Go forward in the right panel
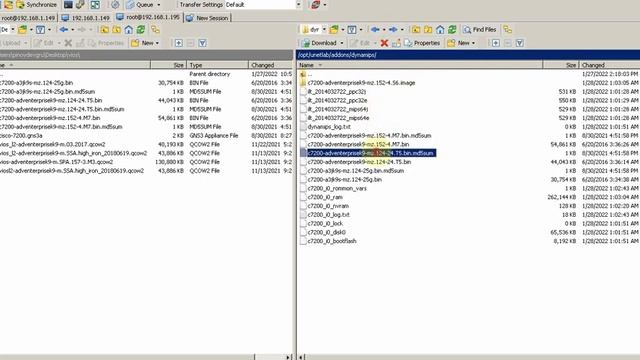Image resolution: width=640 pixels, height=360 pixels. (x=393, y=29)
